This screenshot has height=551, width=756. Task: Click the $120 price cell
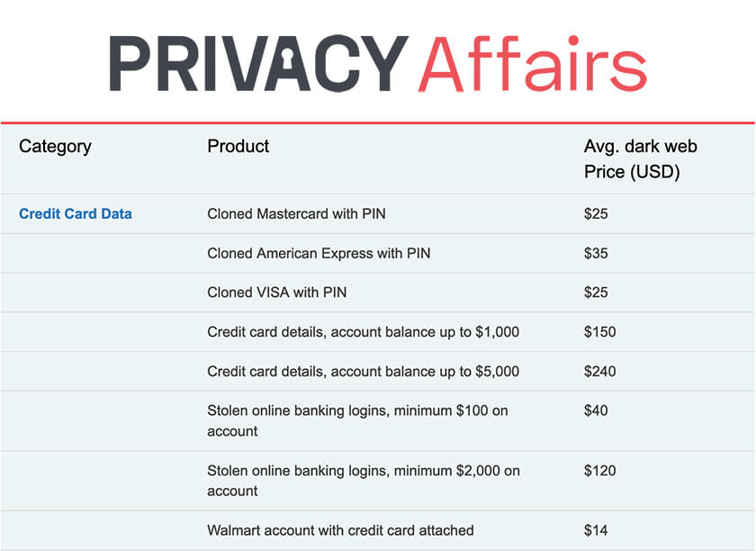click(x=599, y=470)
